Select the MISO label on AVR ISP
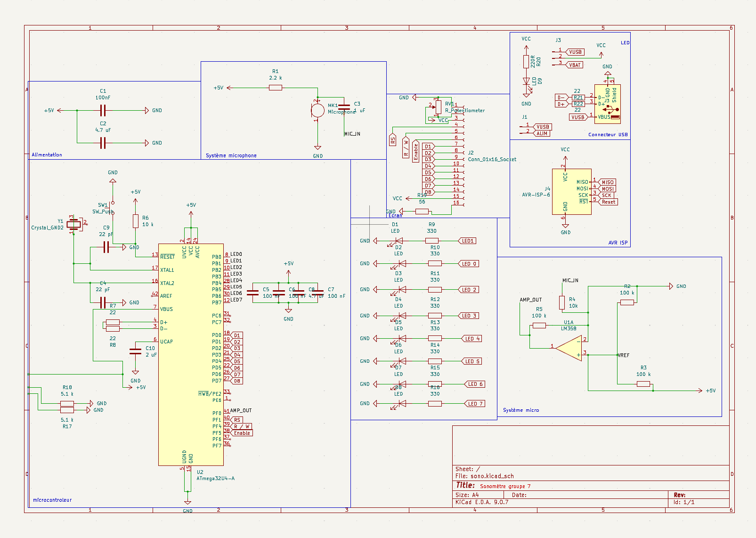The width and height of the screenshot is (756, 538). [x=608, y=182]
